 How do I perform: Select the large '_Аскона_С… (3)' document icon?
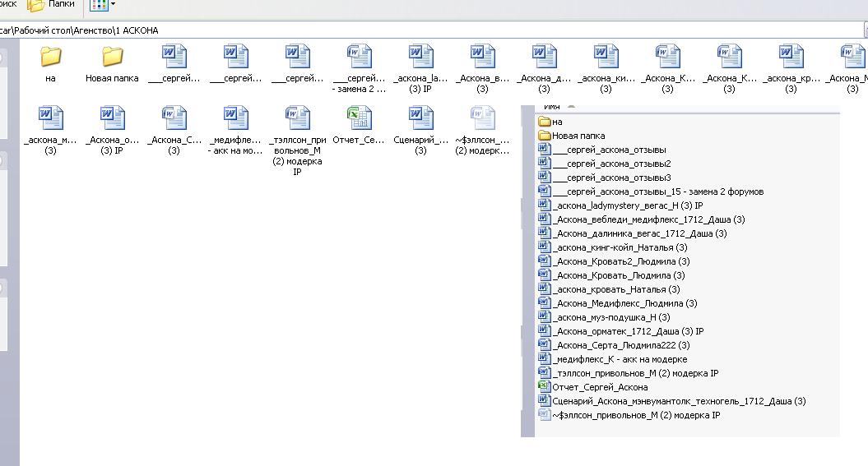click(174, 118)
